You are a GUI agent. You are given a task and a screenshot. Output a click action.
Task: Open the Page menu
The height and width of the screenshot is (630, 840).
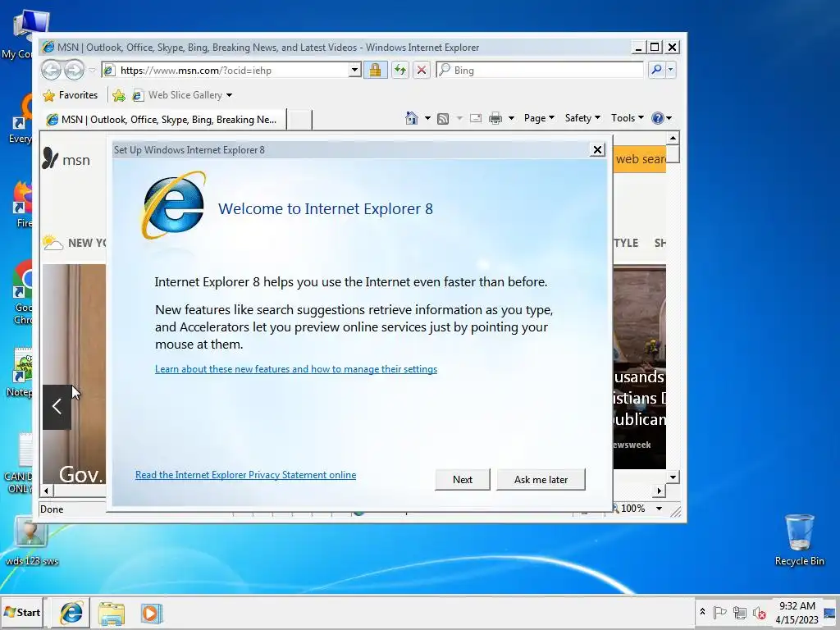click(539, 118)
